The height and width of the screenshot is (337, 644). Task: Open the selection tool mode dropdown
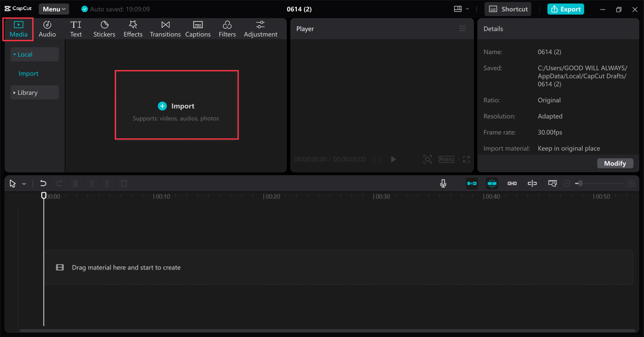coord(24,184)
